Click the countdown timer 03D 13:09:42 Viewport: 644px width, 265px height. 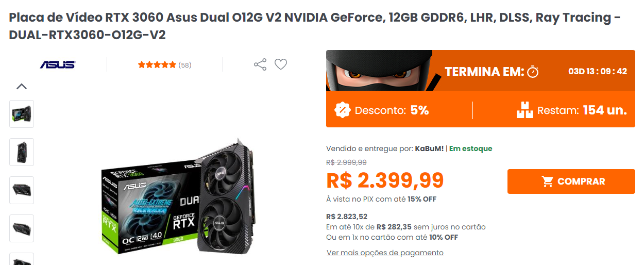598,71
